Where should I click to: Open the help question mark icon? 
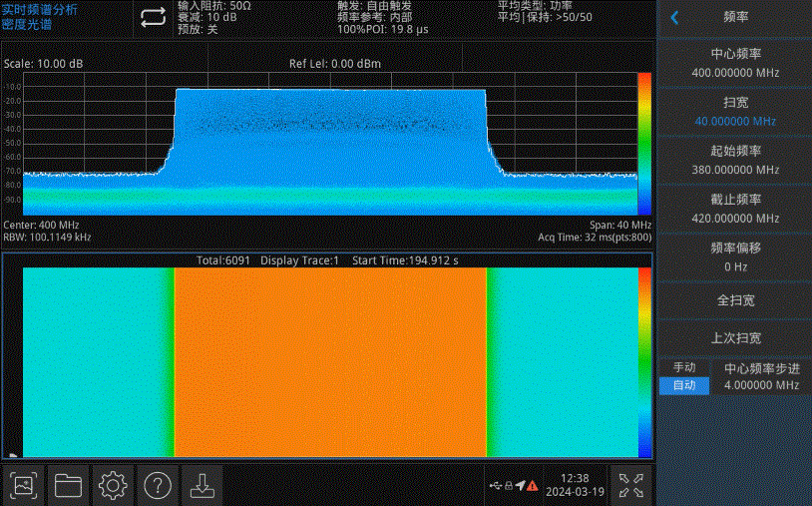pos(158,485)
